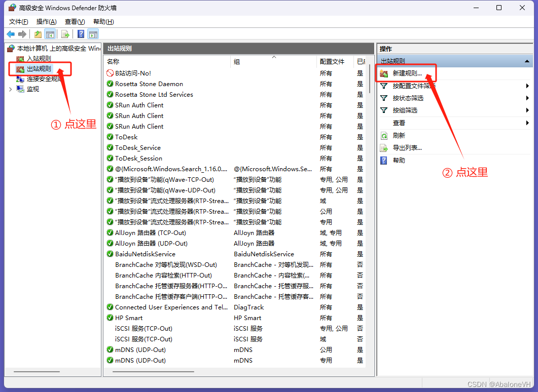This screenshot has width=538, height=392.
Task: Select 连接安全规则 in the tree
Action: click(x=44, y=79)
